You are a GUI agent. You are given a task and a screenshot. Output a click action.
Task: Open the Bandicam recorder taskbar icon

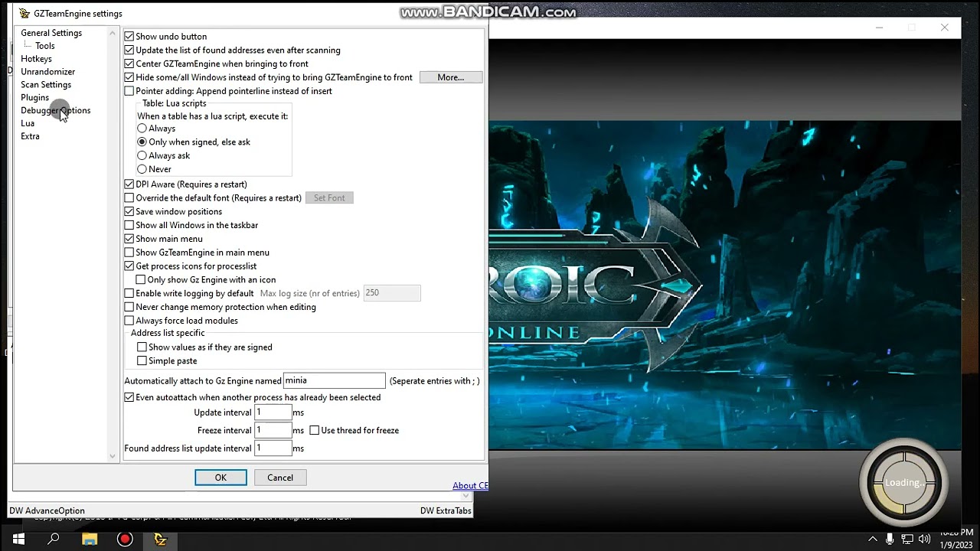(x=125, y=540)
